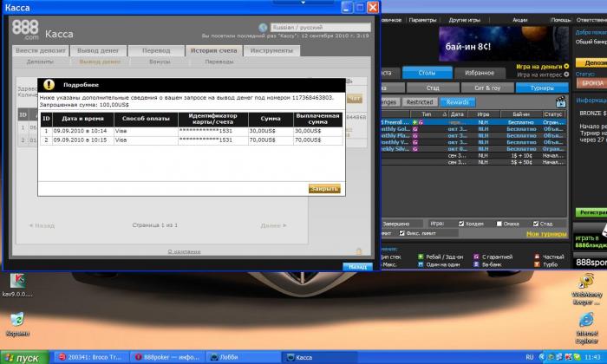
Task: Select the Restricted filter tab
Action: [420, 102]
